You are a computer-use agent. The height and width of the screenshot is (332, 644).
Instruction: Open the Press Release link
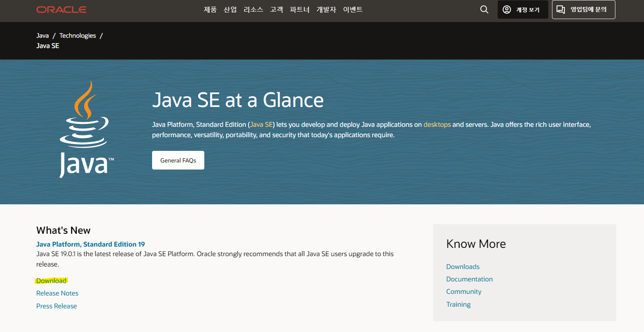(56, 306)
